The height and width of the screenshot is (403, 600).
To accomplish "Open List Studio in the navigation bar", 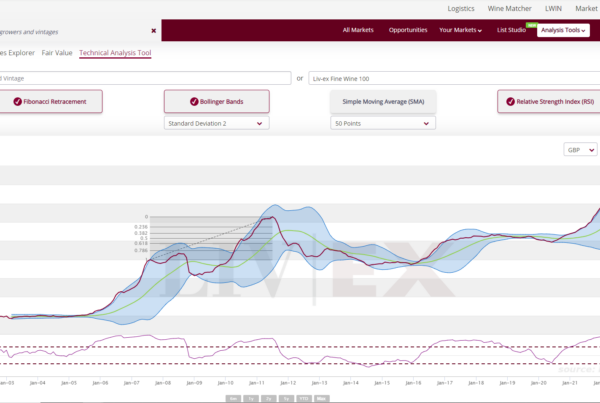I will pyautogui.click(x=511, y=30).
